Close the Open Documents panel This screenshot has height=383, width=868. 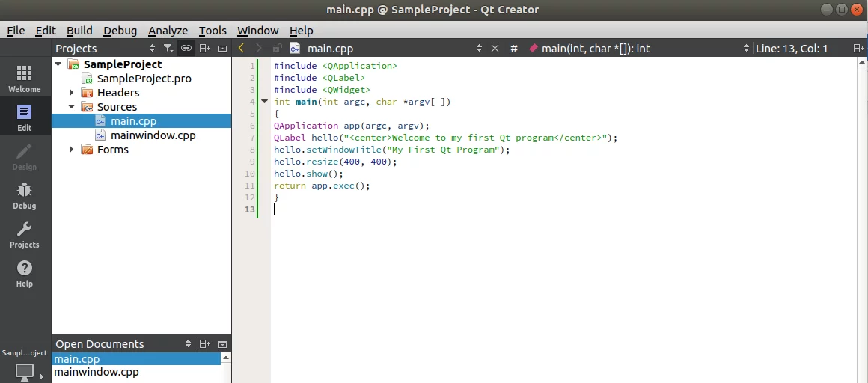click(x=222, y=344)
